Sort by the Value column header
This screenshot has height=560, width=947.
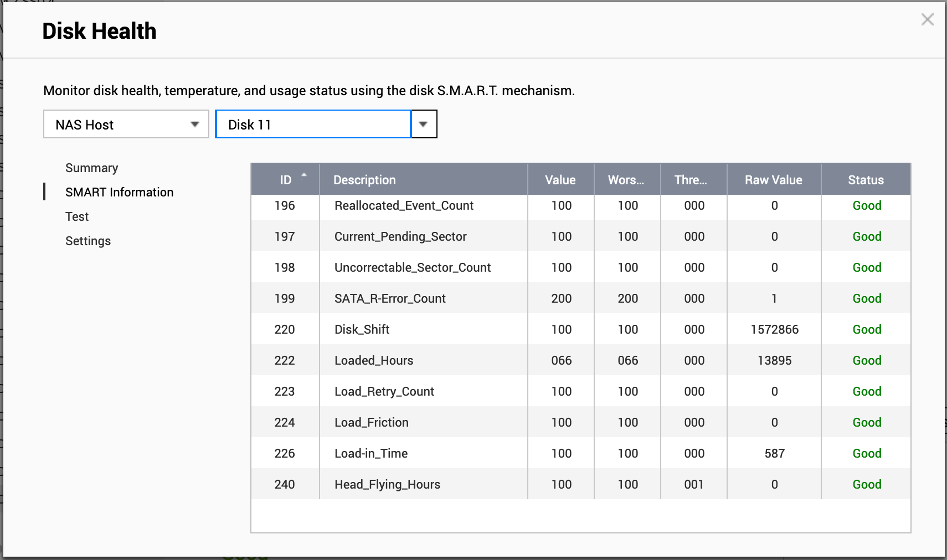[x=560, y=179]
